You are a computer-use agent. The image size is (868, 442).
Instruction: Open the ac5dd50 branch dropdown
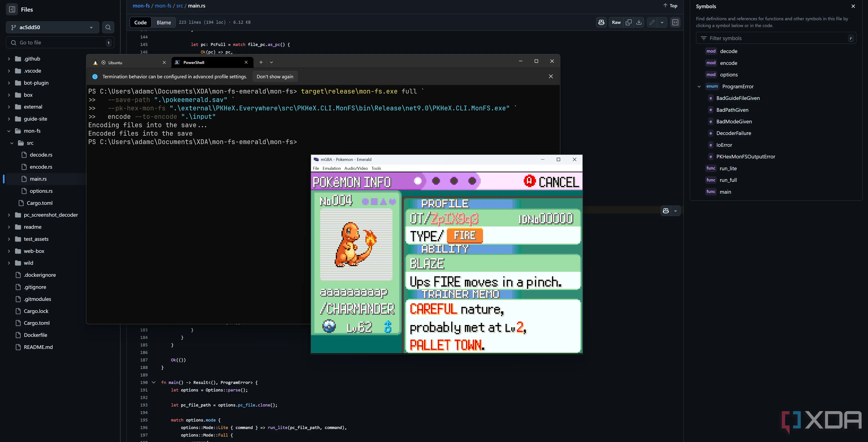52,27
